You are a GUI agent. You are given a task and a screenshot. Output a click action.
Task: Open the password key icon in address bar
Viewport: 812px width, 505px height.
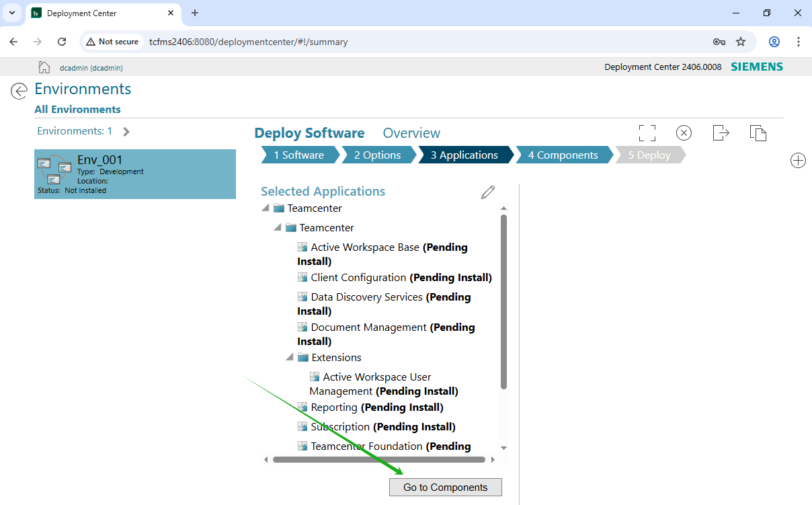tap(719, 42)
